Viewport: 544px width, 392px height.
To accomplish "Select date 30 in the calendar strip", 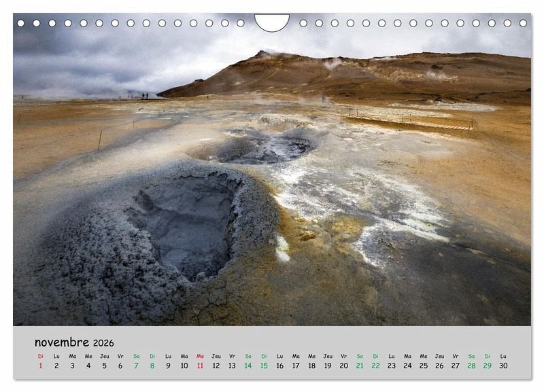I will 503,366.
